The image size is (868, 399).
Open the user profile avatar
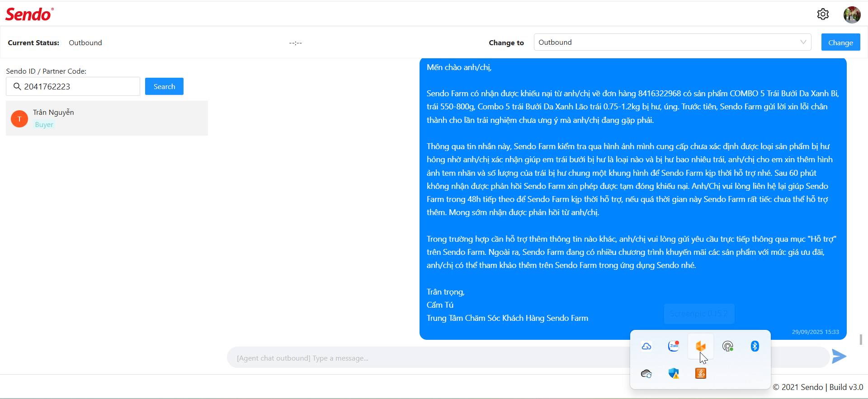pos(852,14)
